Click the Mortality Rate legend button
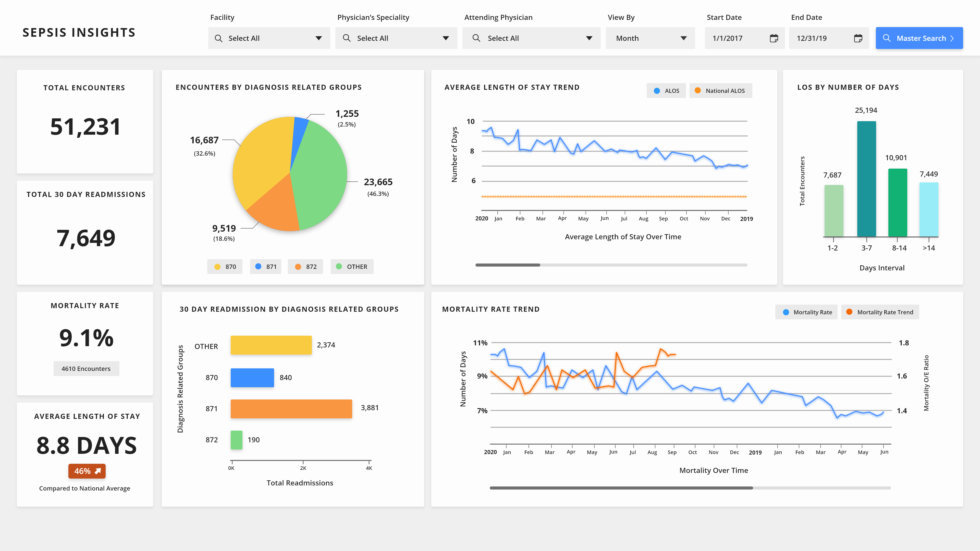Screen dimensions: 980x551 coord(806,312)
